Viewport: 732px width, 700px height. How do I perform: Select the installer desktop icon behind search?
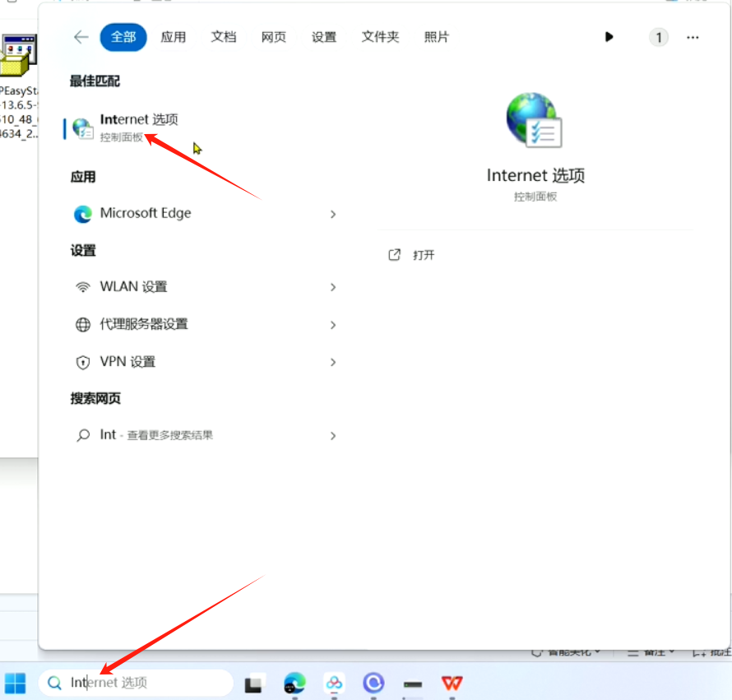click(18, 55)
